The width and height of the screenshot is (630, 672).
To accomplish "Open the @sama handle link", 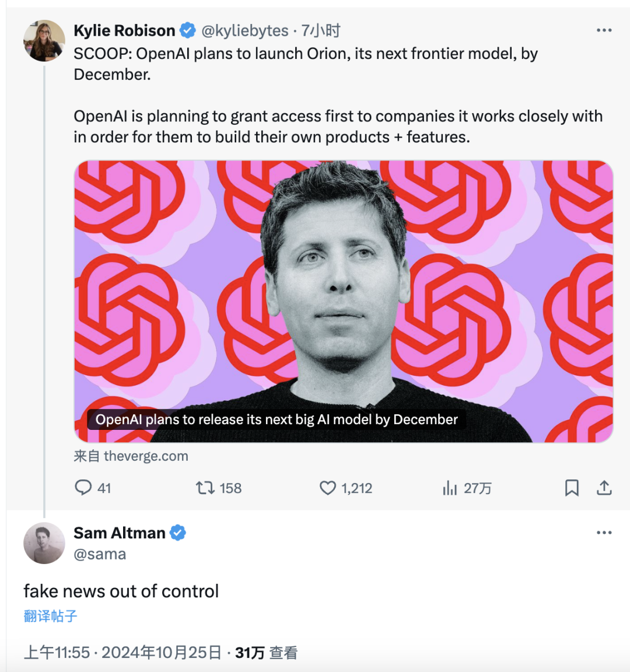I will pyautogui.click(x=100, y=554).
